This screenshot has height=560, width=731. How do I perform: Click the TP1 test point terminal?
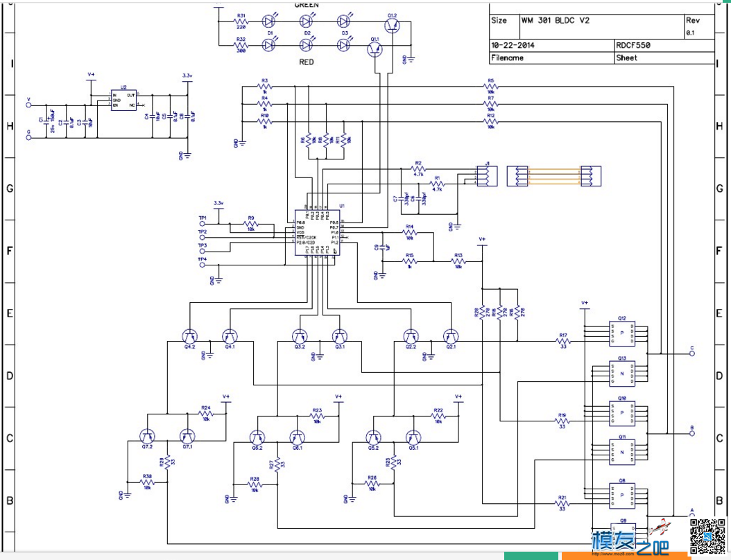[x=203, y=224]
